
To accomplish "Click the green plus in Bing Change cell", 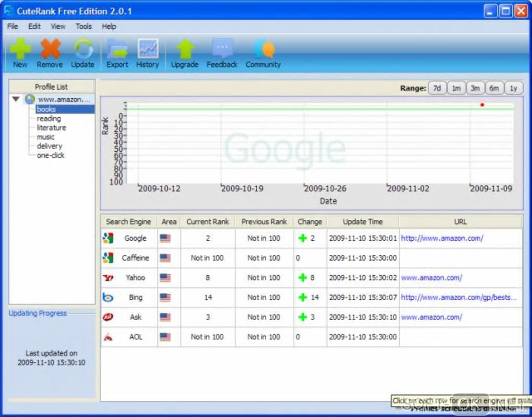I will pos(303,297).
